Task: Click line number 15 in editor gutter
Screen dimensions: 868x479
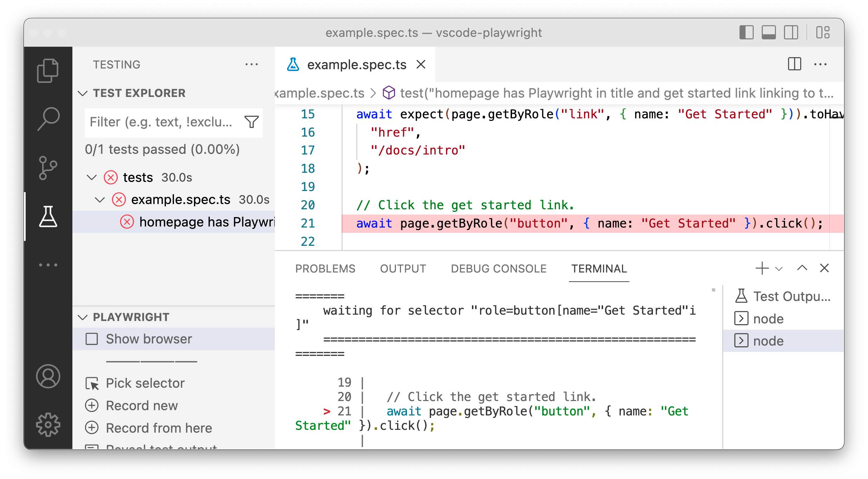Action: (307, 114)
